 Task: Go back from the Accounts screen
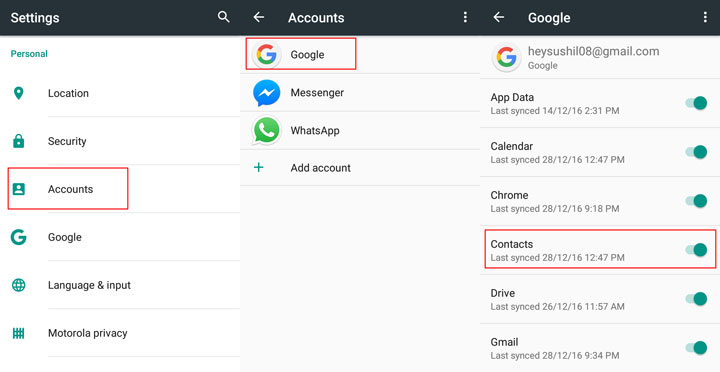(259, 17)
